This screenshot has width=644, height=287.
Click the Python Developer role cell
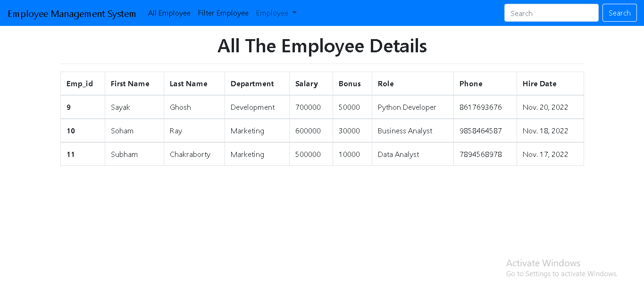click(x=413, y=107)
